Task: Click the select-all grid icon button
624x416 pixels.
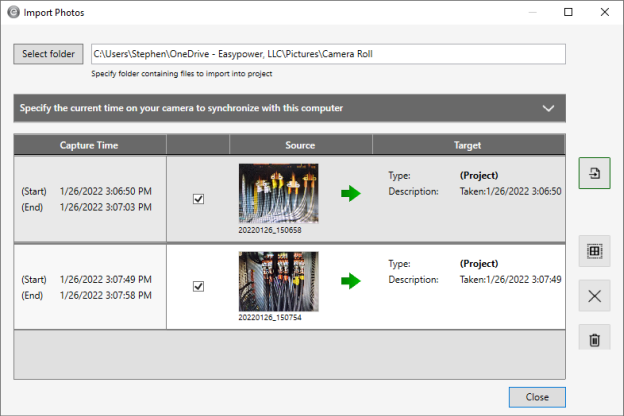Action: 594,251
